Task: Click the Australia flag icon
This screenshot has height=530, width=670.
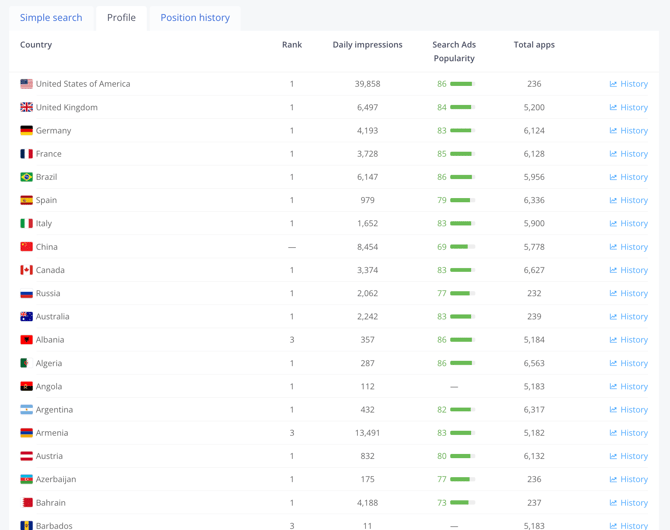Action: point(27,317)
